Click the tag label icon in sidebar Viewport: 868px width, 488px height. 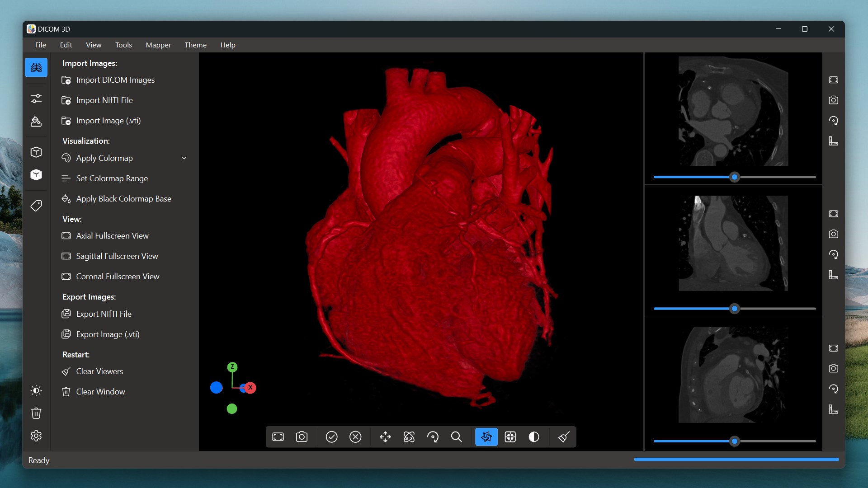pyautogui.click(x=36, y=206)
